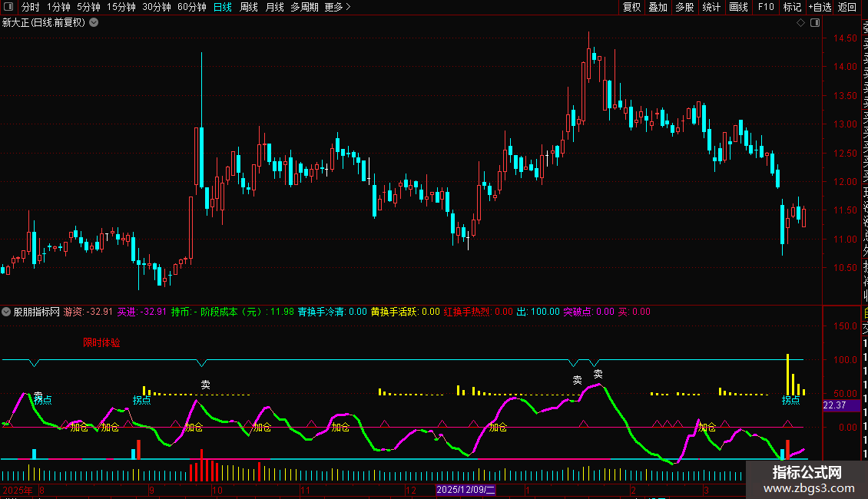The width and height of the screenshot is (868, 499).
Task: Click the first 拐点 label in the indicator
Action: (x=42, y=400)
